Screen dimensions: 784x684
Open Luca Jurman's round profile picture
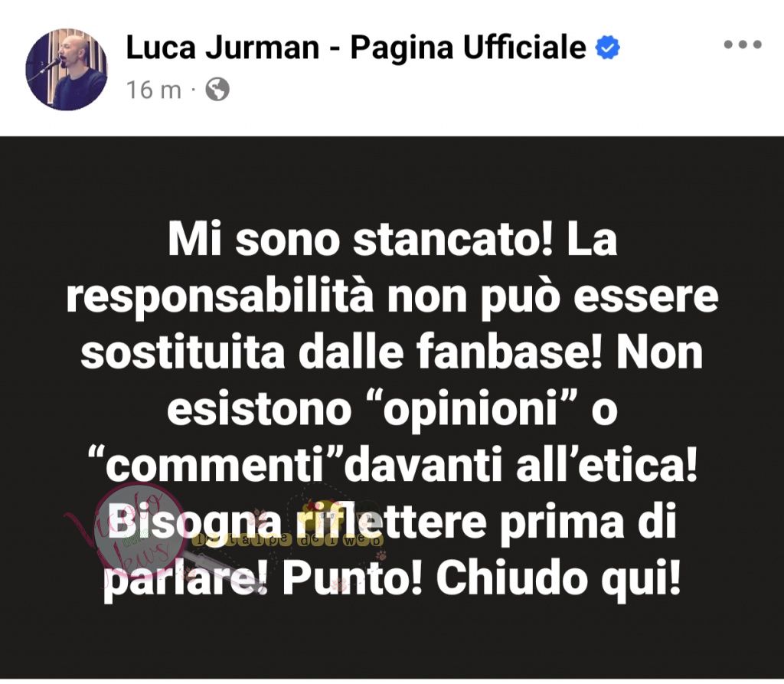click(66, 69)
